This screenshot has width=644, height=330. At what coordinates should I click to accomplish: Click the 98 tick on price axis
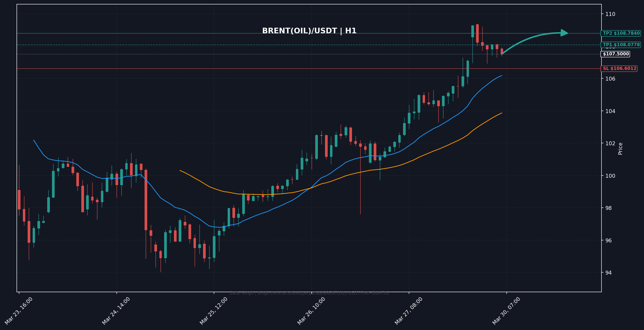pos(608,208)
